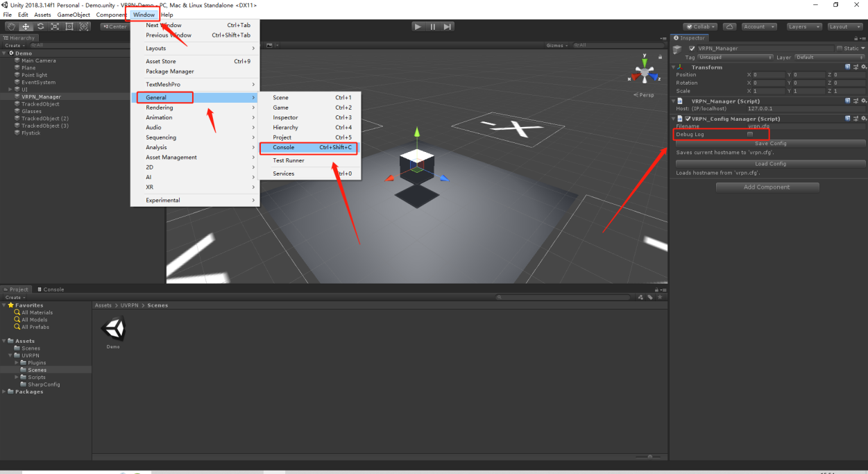Open the Layout dropdown
868x474 pixels.
click(x=844, y=26)
